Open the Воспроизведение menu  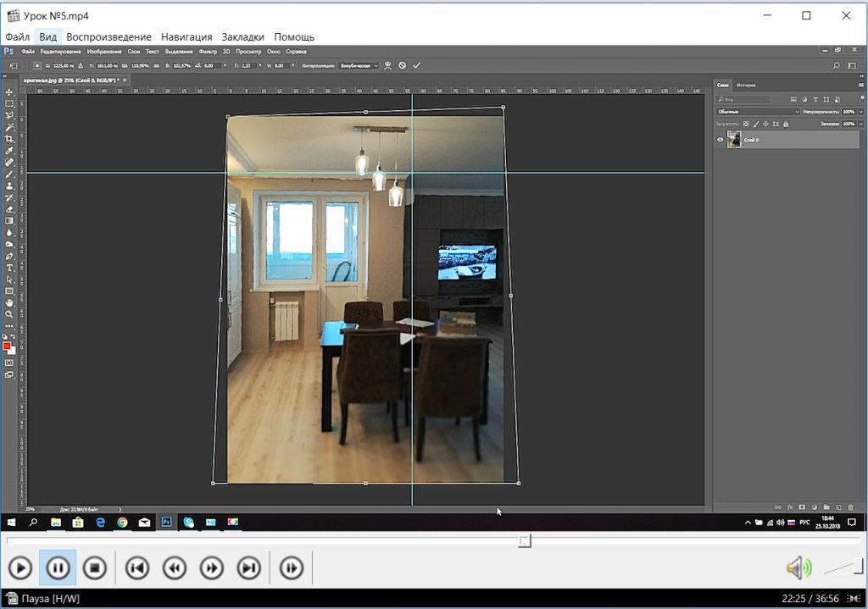pos(108,37)
